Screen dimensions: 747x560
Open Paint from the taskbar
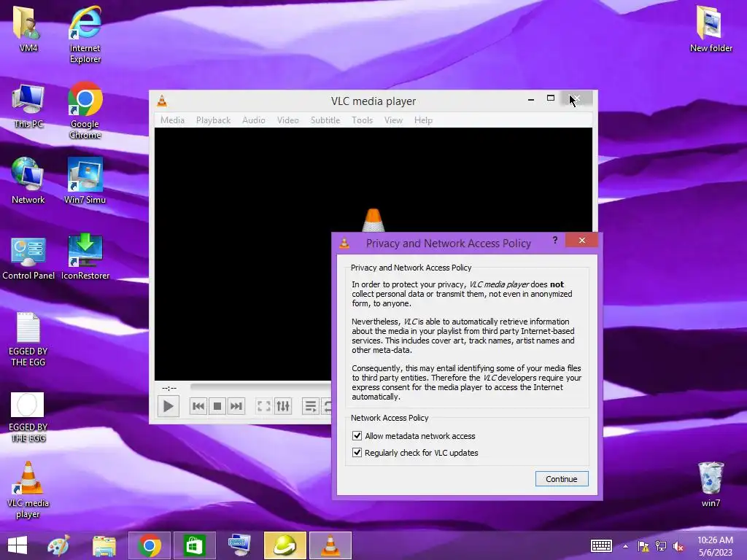tap(58, 545)
